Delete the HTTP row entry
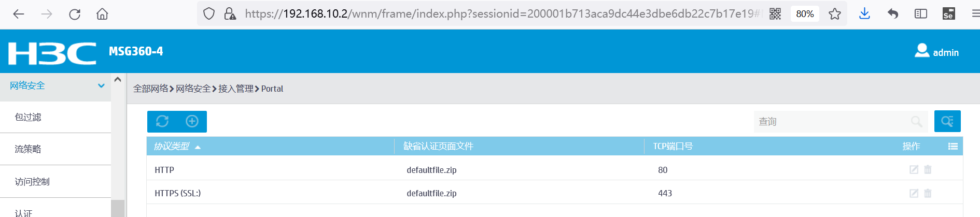This screenshot has height=217, width=980. 928,169
